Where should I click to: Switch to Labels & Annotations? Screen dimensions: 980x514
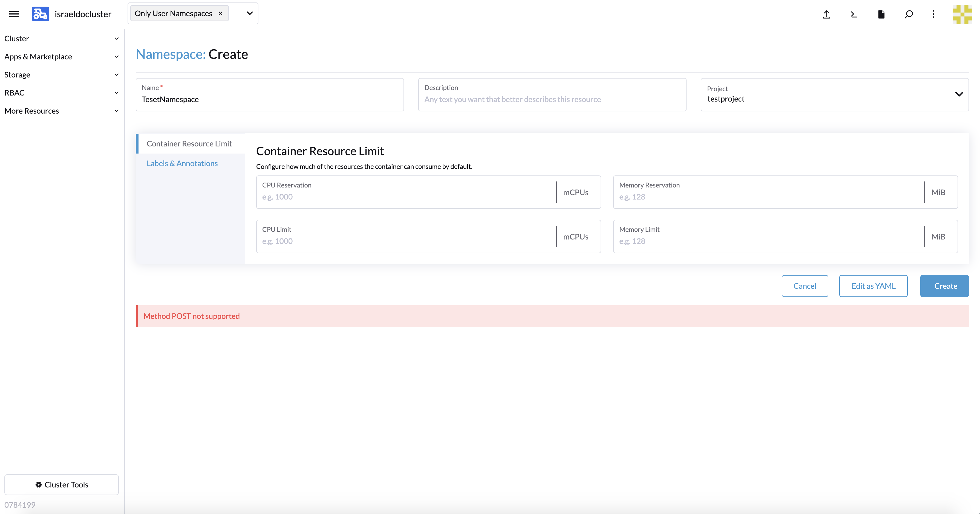tap(182, 163)
